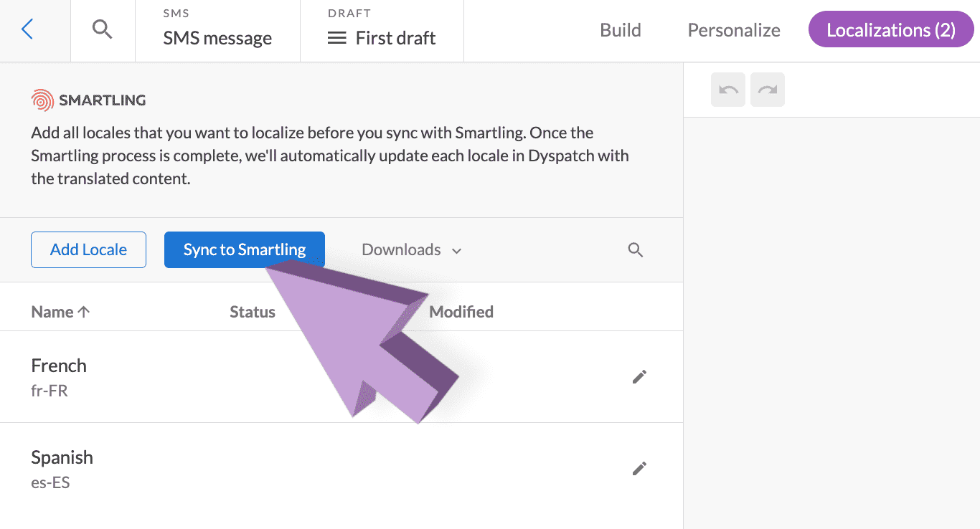Image resolution: width=980 pixels, height=529 pixels.
Task: Edit the French locale pencil icon
Action: pos(639,376)
